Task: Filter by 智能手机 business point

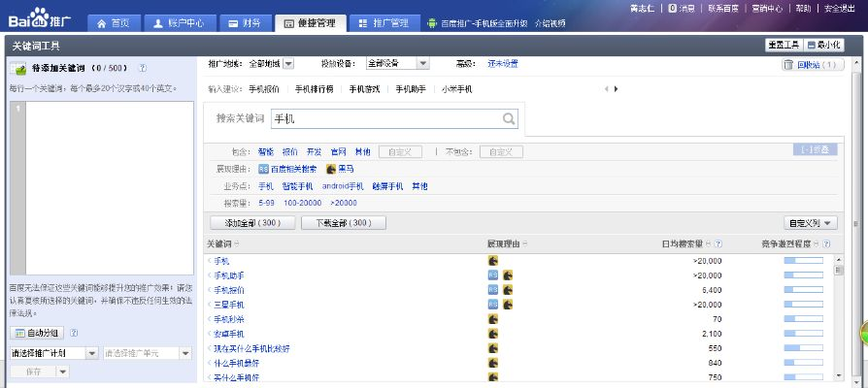Action: [x=297, y=186]
